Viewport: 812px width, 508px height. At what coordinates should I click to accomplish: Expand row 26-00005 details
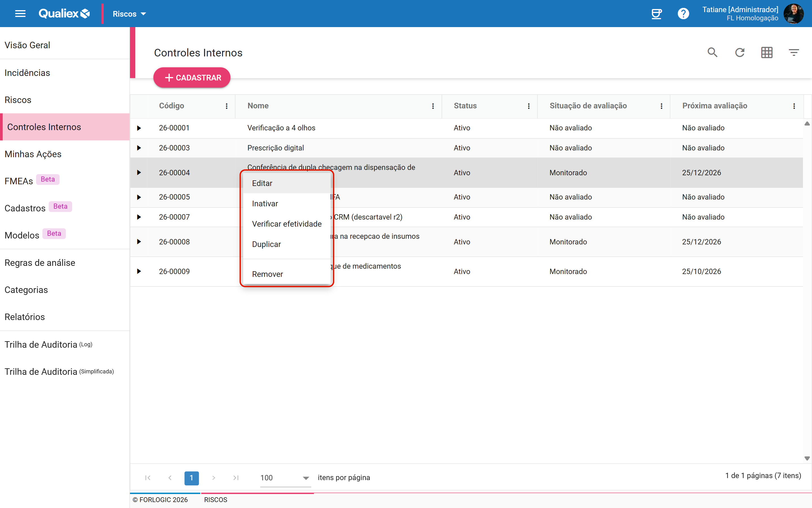click(139, 197)
